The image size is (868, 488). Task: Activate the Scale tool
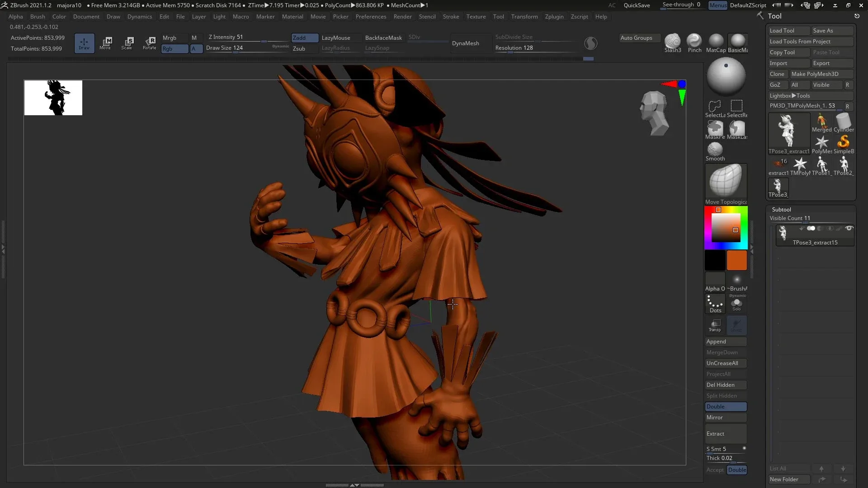[127, 43]
